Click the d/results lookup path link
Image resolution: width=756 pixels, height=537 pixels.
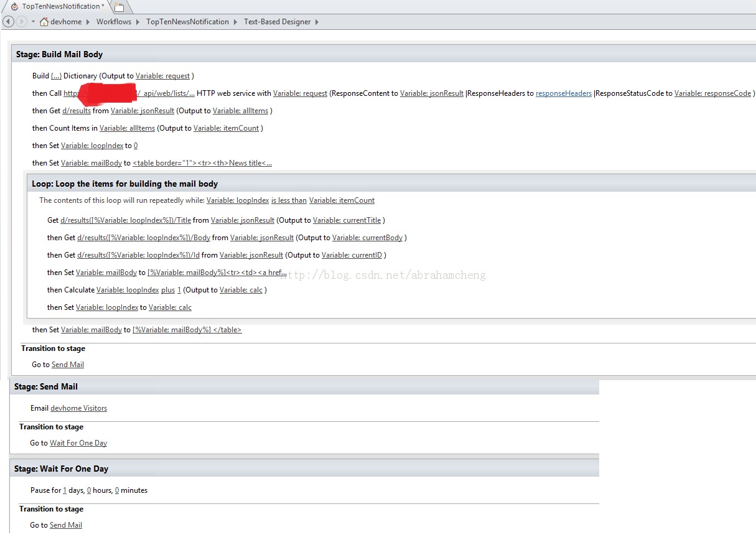[x=76, y=110]
